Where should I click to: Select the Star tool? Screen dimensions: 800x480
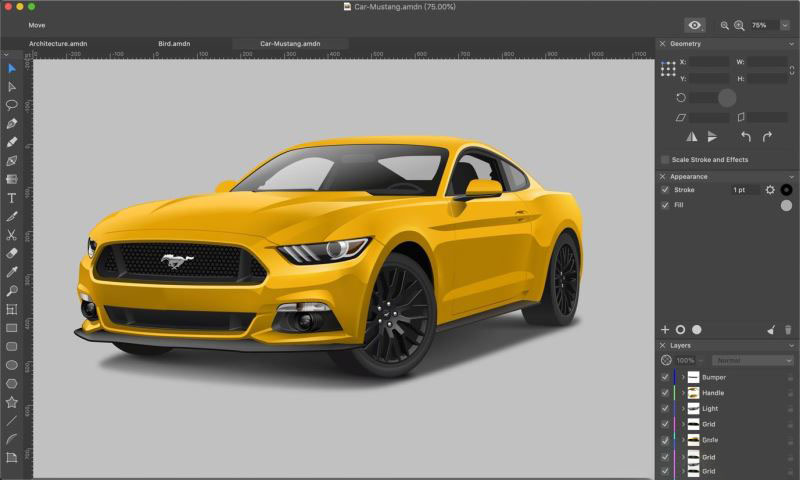coord(12,402)
